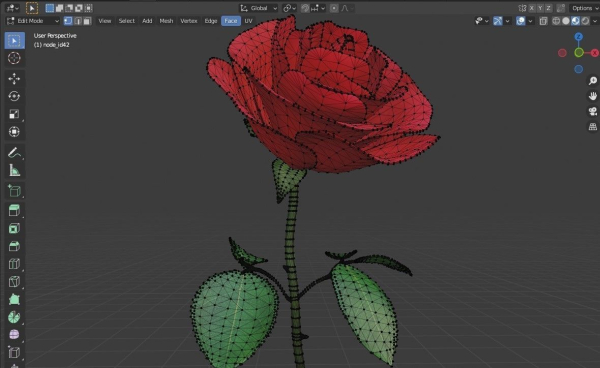This screenshot has width=600, height=368.
Task: Click the active Tweak tool header icon
Action: point(32,8)
